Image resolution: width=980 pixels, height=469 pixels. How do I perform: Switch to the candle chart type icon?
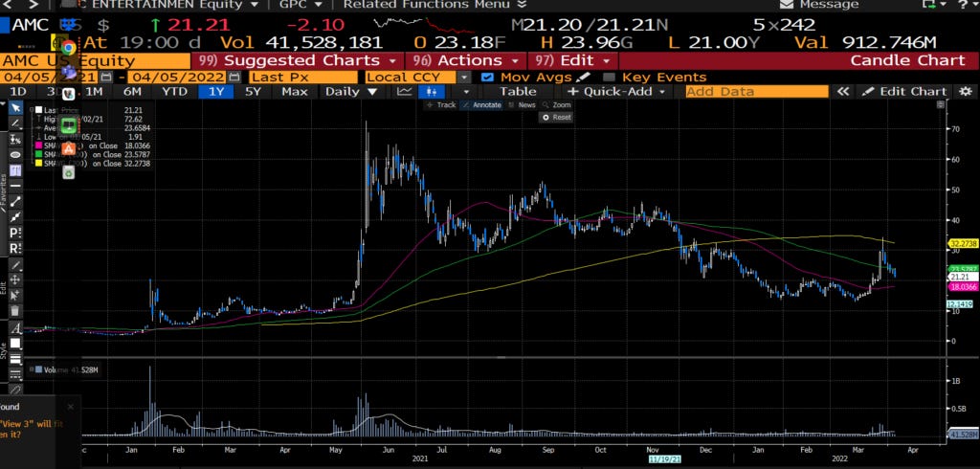tap(432, 91)
